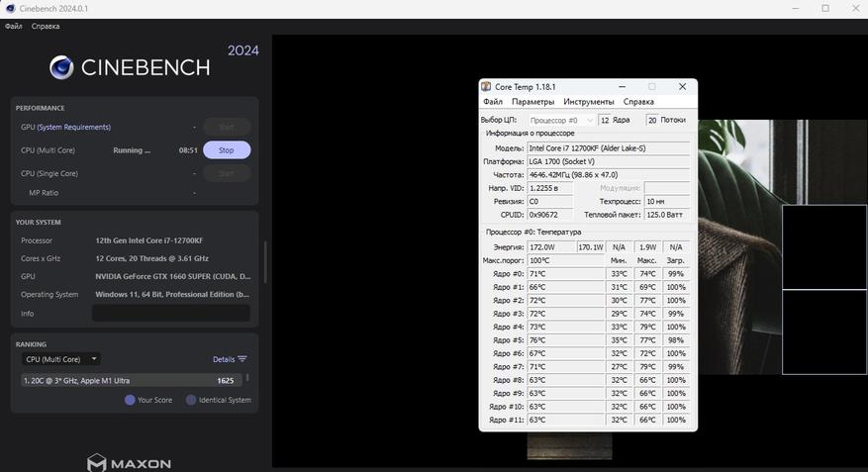The height and width of the screenshot is (472, 868).
Task: Click the Info input field
Action: tap(171, 314)
